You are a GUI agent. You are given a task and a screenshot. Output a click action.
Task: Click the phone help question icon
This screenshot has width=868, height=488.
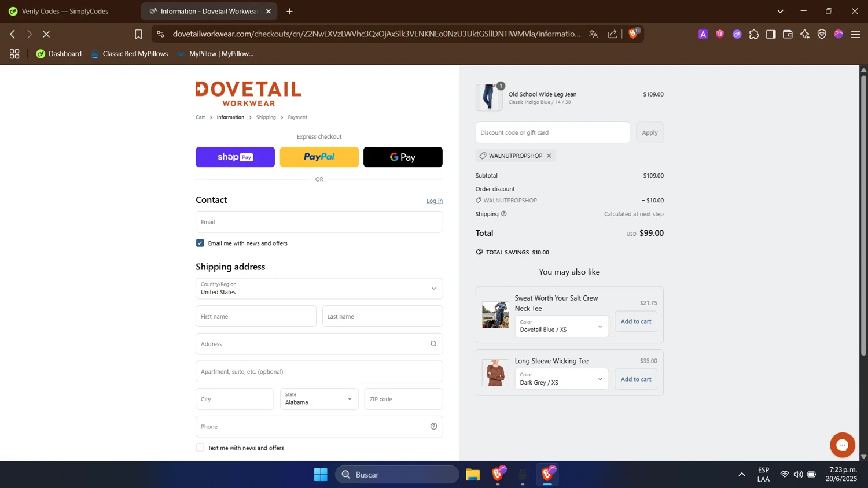click(x=433, y=427)
